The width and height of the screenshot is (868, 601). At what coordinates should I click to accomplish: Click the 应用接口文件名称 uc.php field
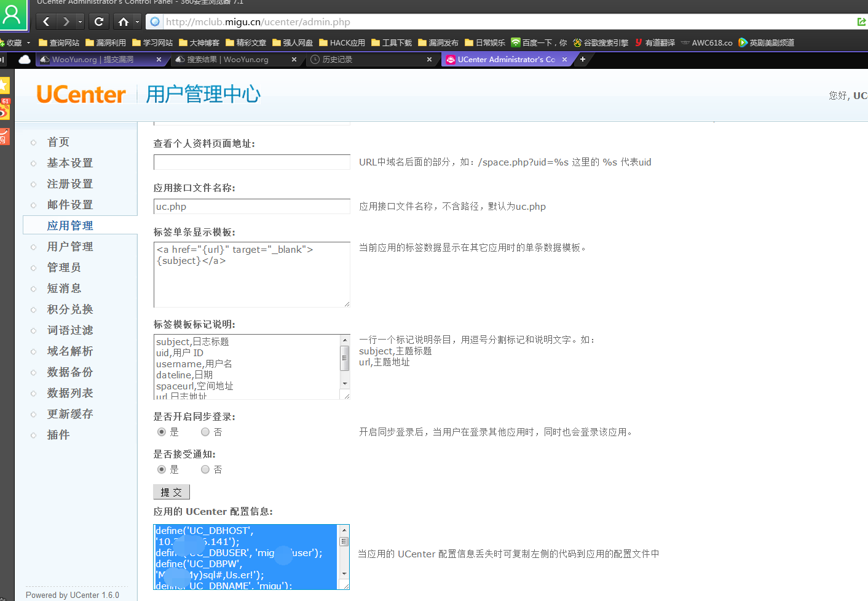[252, 207]
